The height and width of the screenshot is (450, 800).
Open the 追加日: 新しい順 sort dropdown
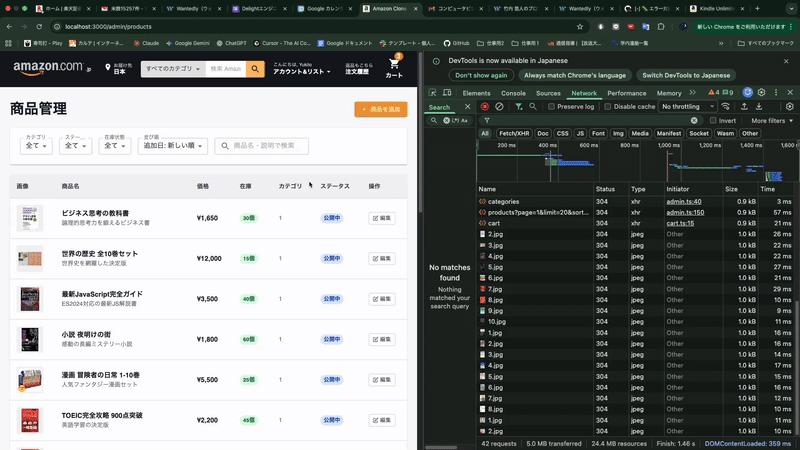[x=175, y=146]
